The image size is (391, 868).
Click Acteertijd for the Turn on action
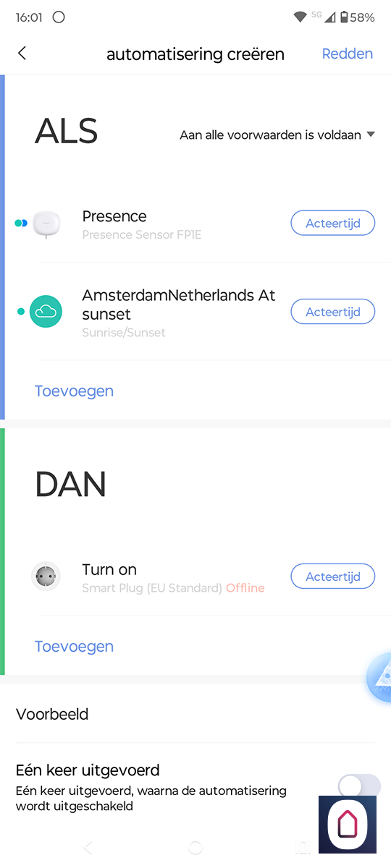(x=333, y=576)
